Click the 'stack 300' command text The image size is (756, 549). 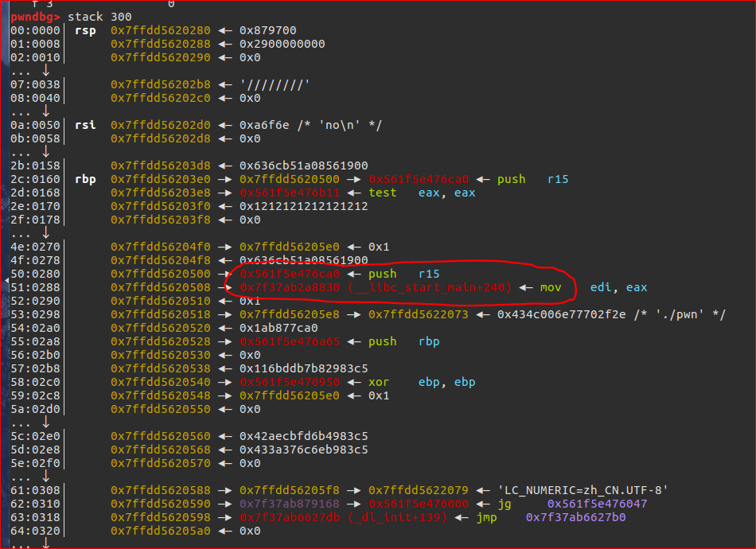tap(99, 17)
